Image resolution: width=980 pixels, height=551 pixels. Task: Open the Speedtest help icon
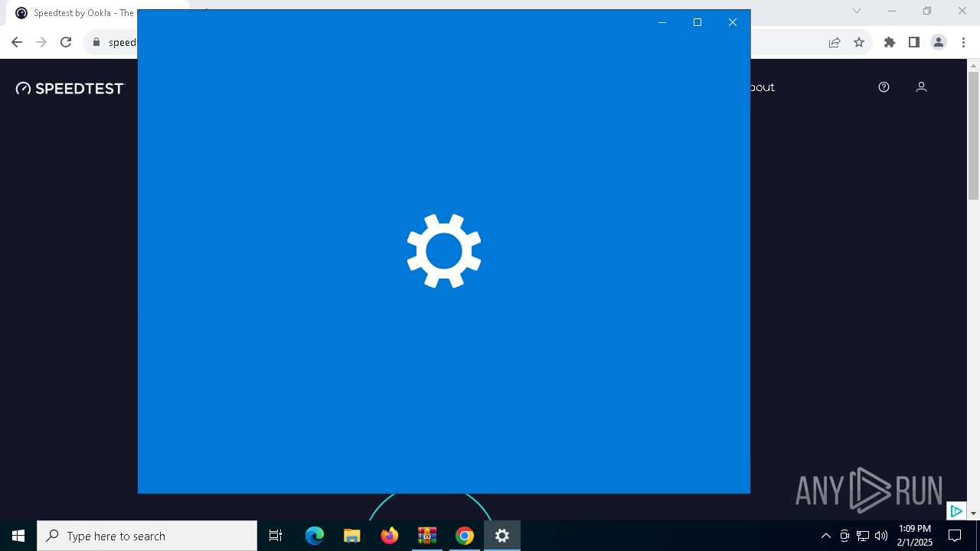click(x=884, y=87)
